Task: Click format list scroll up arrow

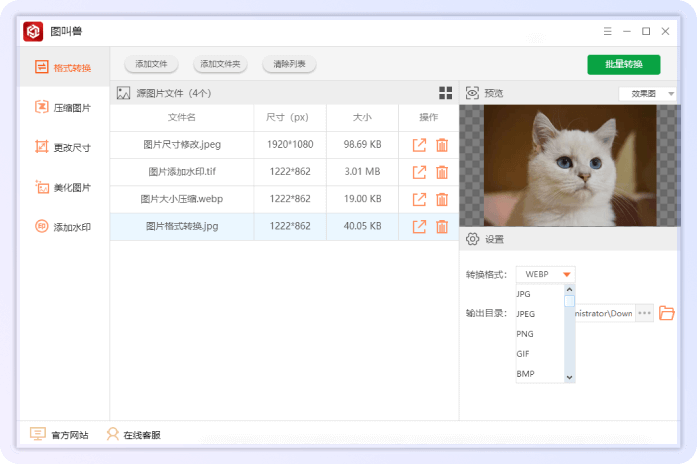Action: click(x=569, y=289)
